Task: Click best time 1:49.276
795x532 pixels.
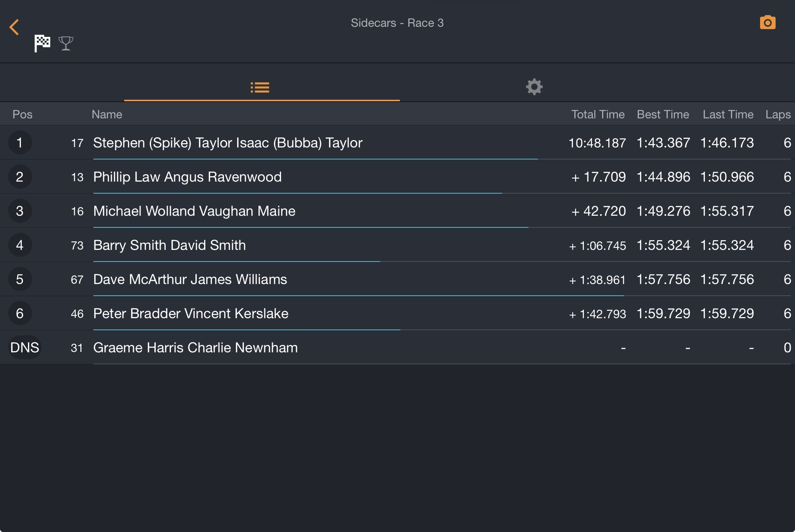Action: tap(663, 211)
